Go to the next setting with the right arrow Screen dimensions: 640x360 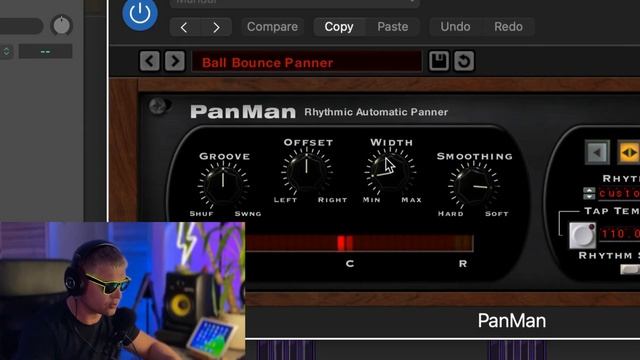click(x=216, y=27)
